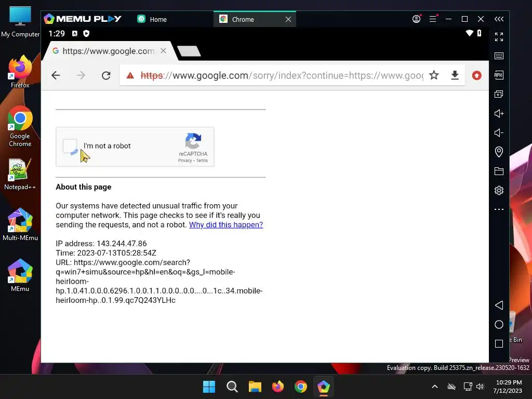Open Chrome from the taskbar

click(301, 387)
